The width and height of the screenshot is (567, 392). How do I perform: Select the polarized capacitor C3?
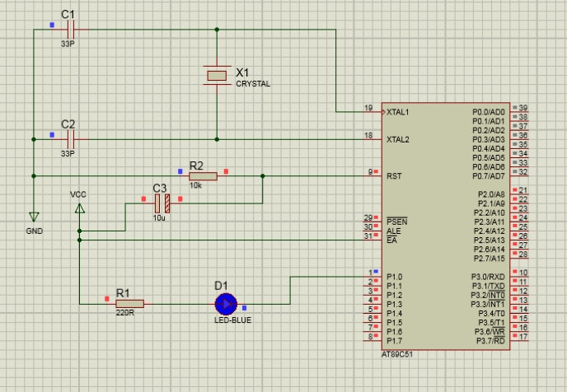(x=162, y=202)
